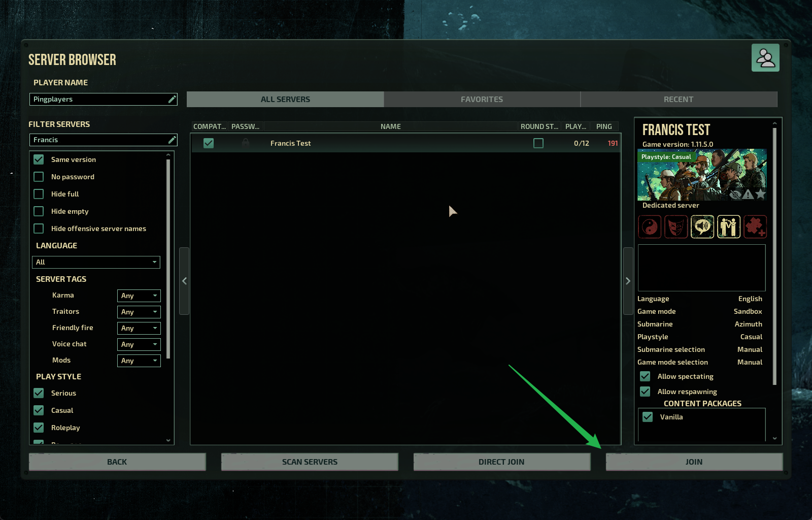This screenshot has width=812, height=520.
Task: Click the Voice chat speaker tag icon
Action: tap(702, 227)
